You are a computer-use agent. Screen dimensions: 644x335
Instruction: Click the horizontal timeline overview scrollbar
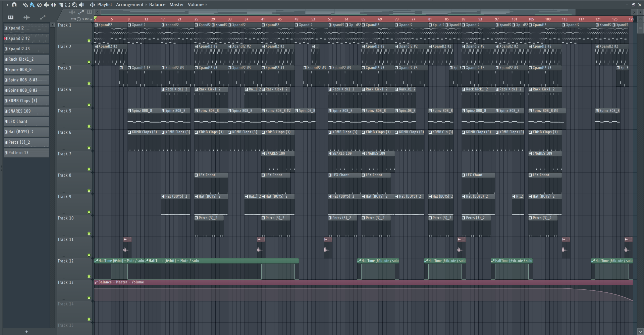coord(338,12)
